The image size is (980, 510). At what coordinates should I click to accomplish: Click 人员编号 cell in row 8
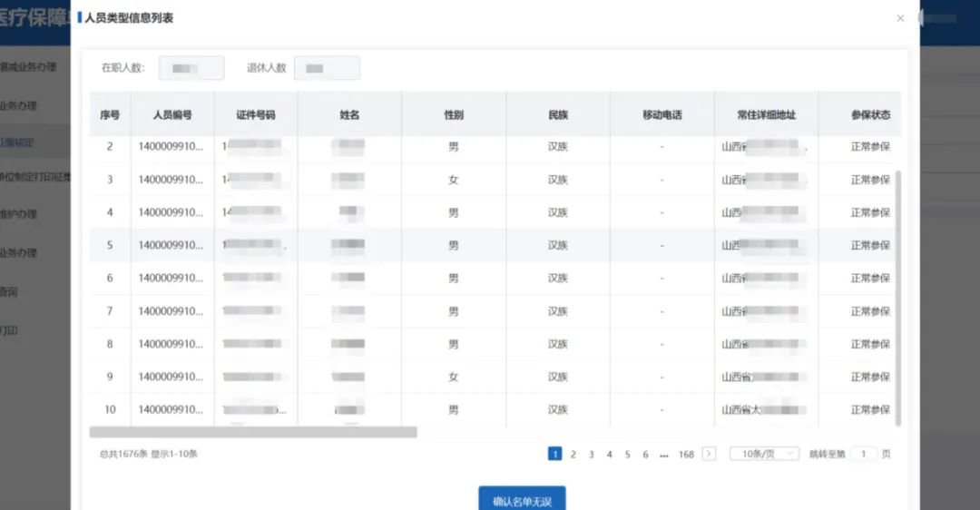click(171, 344)
